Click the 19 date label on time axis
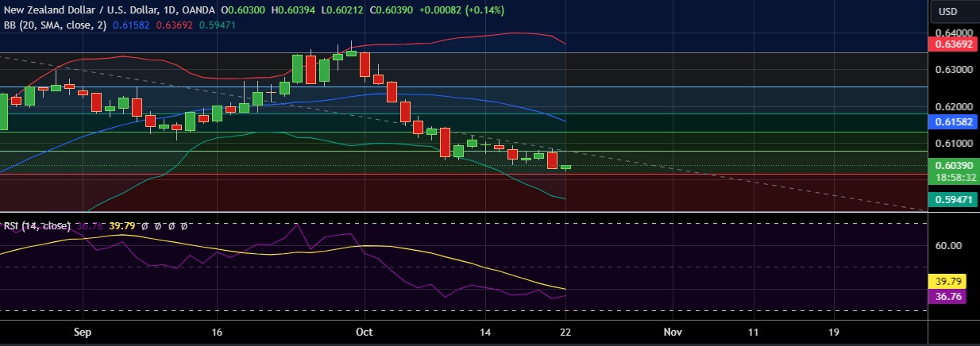Image resolution: width=980 pixels, height=346 pixels. click(833, 332)
